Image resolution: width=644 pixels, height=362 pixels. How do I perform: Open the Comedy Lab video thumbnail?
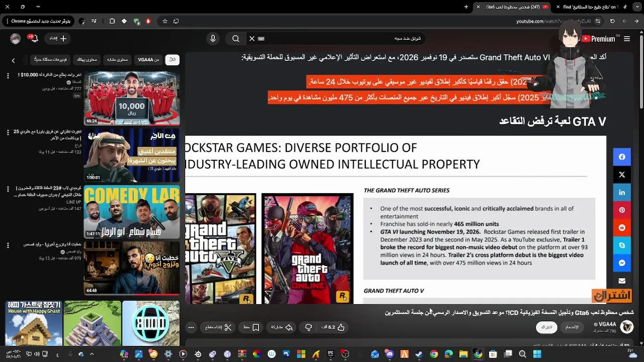point(132,212)
